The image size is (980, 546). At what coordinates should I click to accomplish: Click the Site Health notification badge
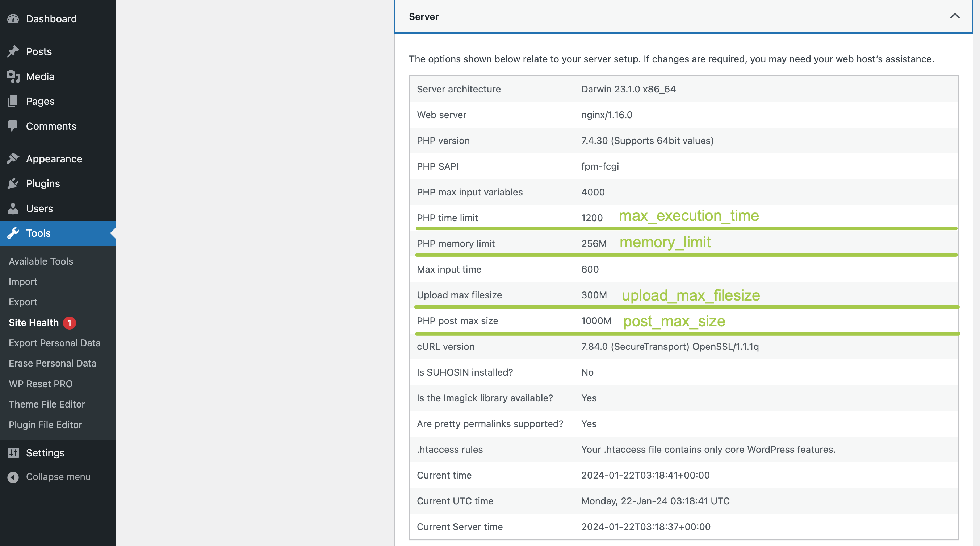(x=69, y=323)
